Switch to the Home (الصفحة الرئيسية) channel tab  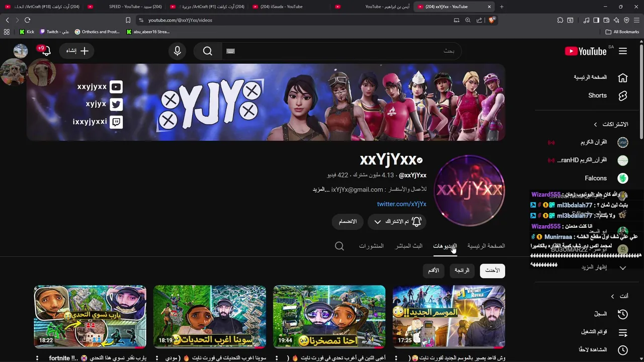[x=486, y=246]
